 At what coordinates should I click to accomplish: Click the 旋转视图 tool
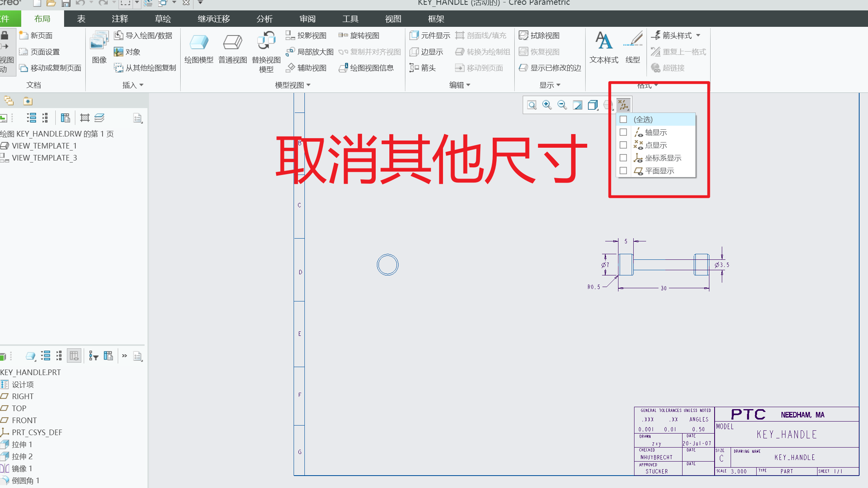tap(360, 35)
